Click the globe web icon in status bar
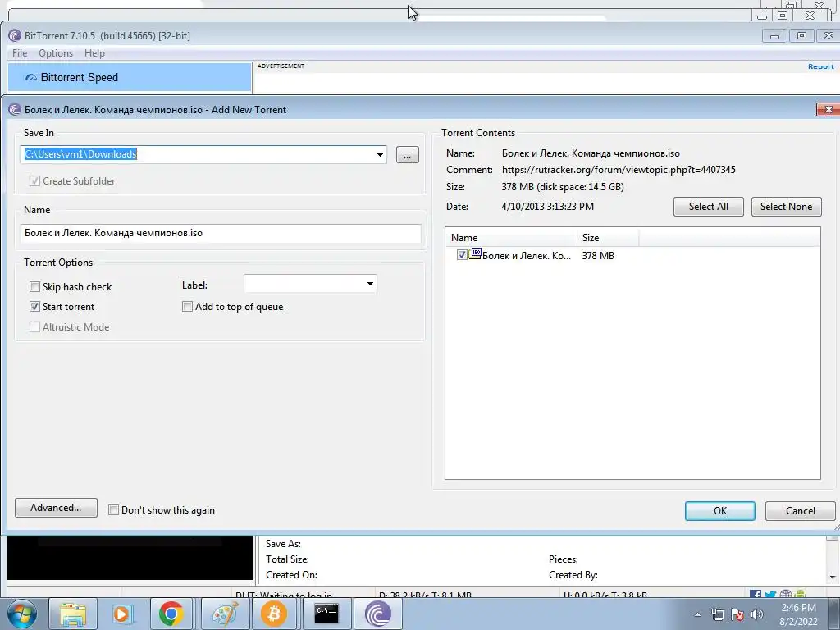 [x=785, y=594]
